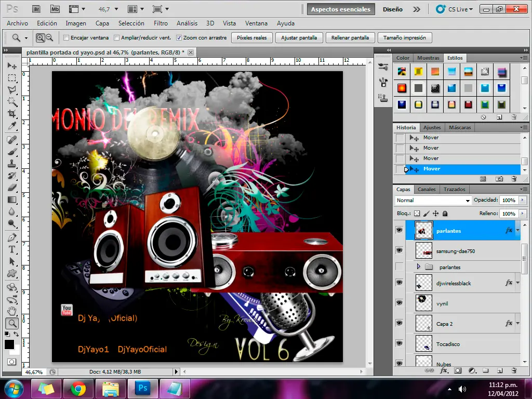This screenshot has width=532, height=399.
Task: Choose the Eraser tool
Action: click(x=12, y=187)
